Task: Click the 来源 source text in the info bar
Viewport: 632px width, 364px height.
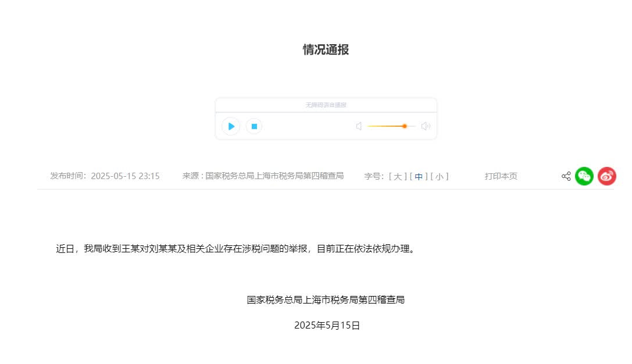Action: tap(263, 176)
